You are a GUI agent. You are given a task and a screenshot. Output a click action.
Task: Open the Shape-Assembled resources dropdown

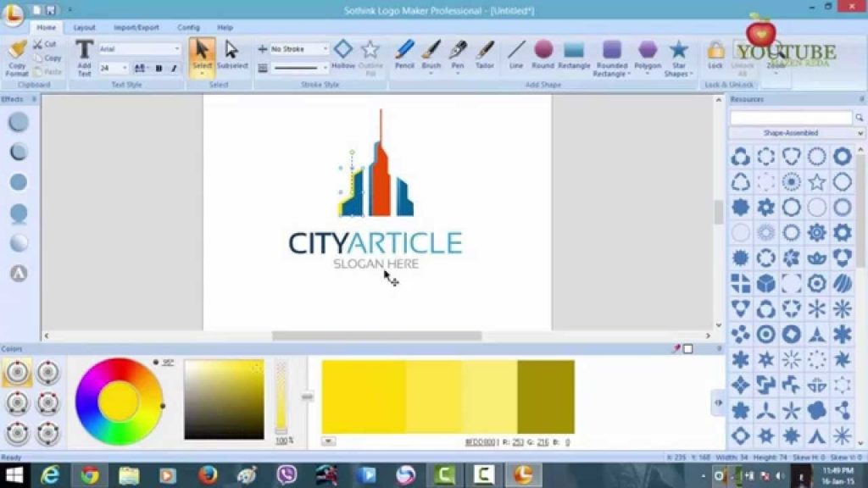[797, 133]
